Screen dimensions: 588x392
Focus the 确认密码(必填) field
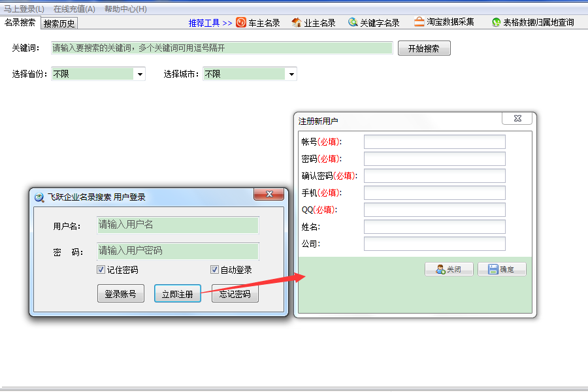coord(434,176)
